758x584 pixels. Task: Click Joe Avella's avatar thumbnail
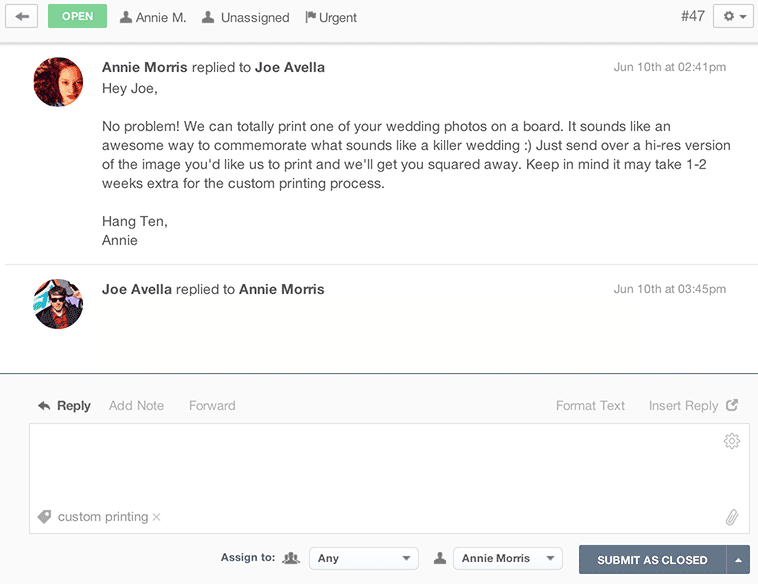(58, 304)
